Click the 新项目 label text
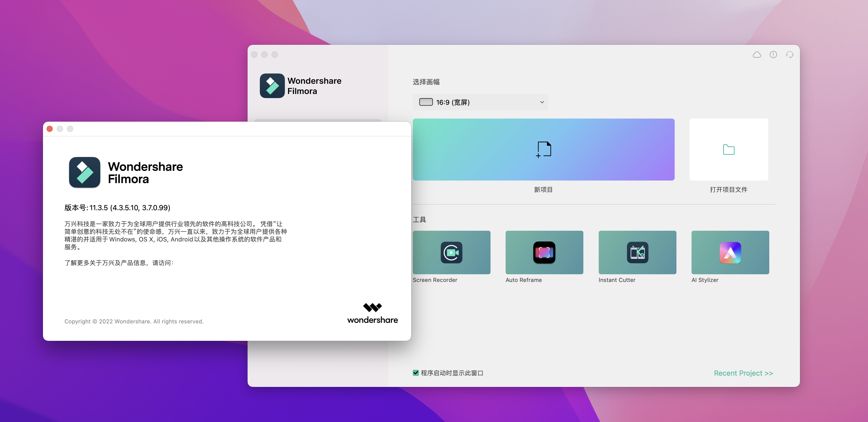The width and height of the screenshot is (868, 422). (543, 189)
